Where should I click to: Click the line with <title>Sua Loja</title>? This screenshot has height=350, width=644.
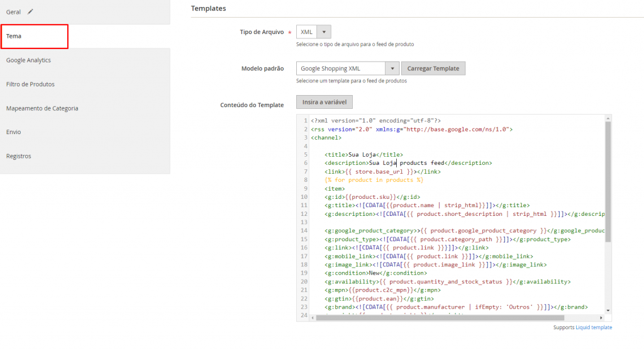coord(364,155)
